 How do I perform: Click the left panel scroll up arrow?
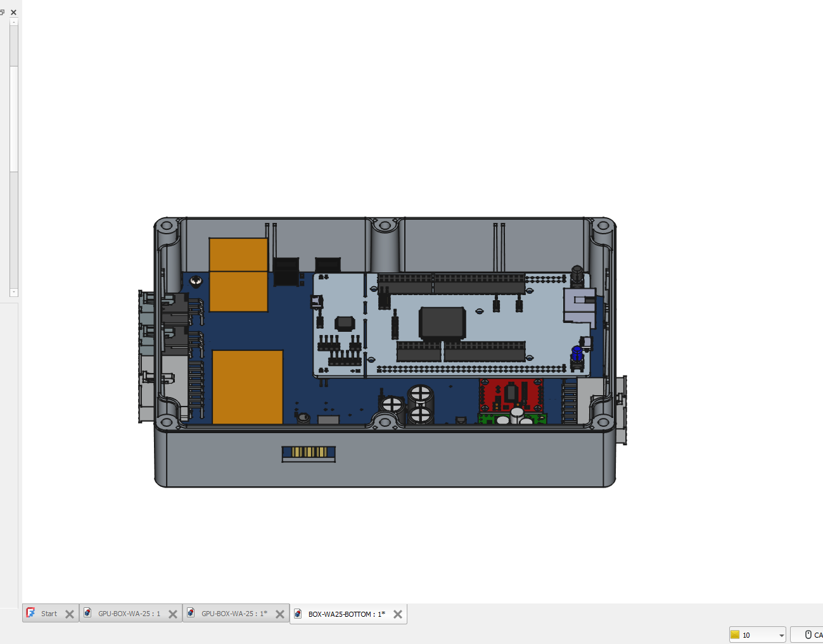[x=14, y=22]
